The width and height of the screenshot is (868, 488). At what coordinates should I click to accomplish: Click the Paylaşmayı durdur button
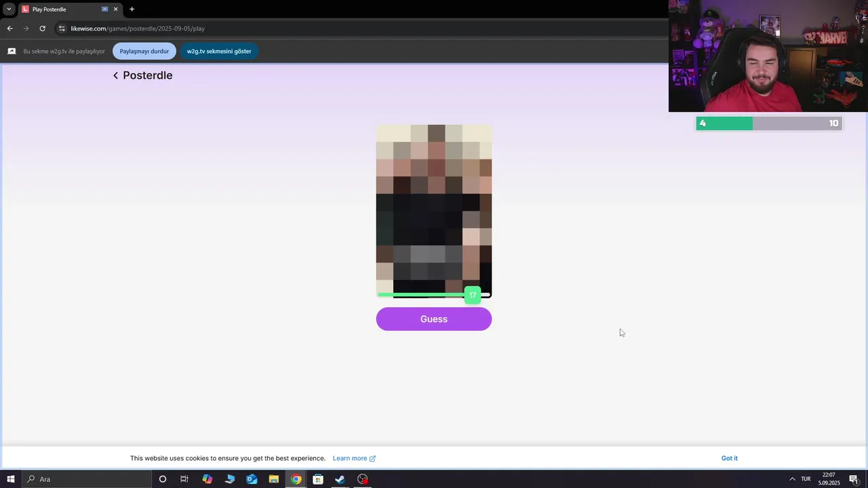[x=144, y=51]
